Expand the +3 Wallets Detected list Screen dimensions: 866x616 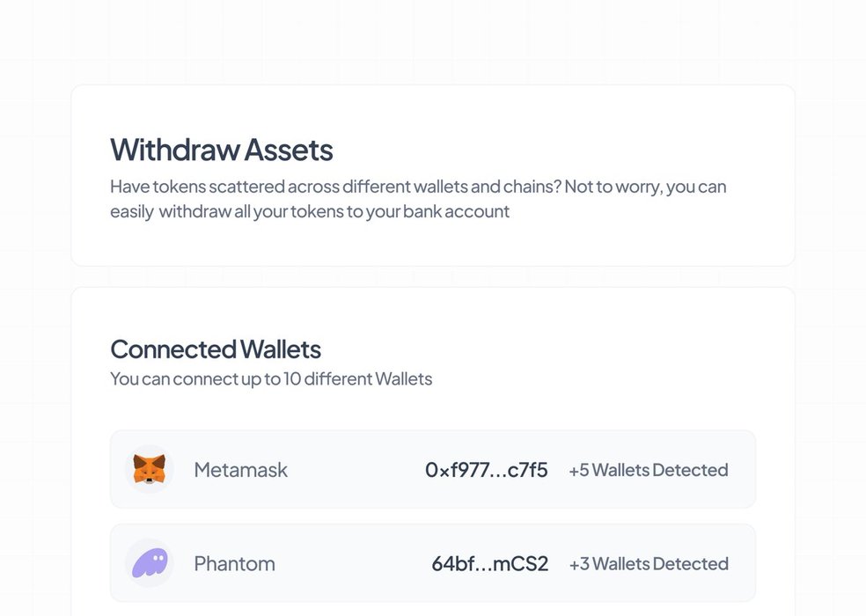tap(648, 564)
